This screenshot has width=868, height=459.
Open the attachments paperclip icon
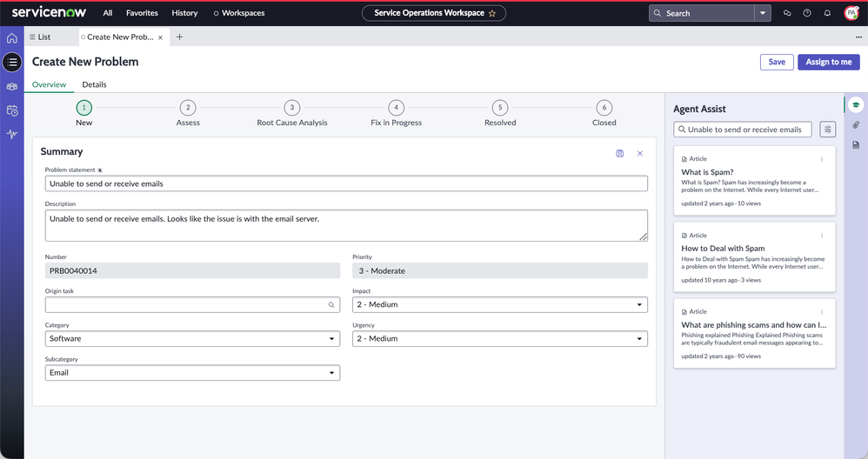(856, 125)
